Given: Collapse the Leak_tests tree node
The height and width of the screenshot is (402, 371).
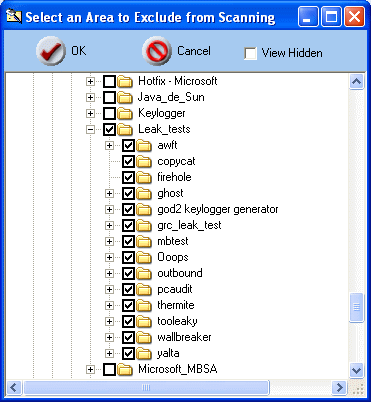Looking at the screenshot, I should pyautogui.click(x=90, y=129).
